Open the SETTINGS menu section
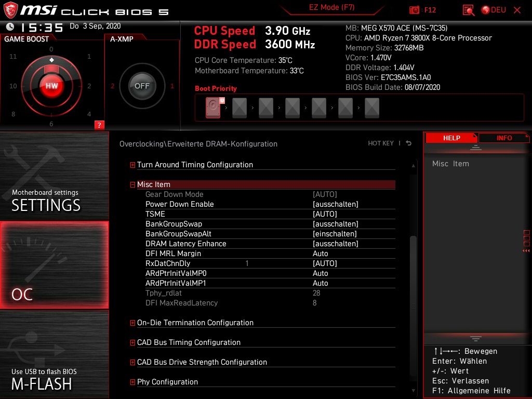This screenshot has height=399, width=532. (x=54, y=176)
